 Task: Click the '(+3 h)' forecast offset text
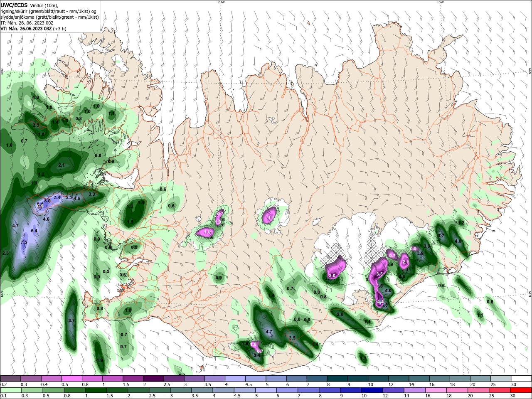click(59, 29)
